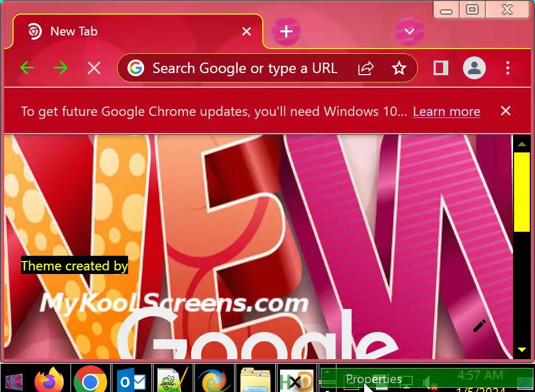Close the New Tab tab

[247, 31]
